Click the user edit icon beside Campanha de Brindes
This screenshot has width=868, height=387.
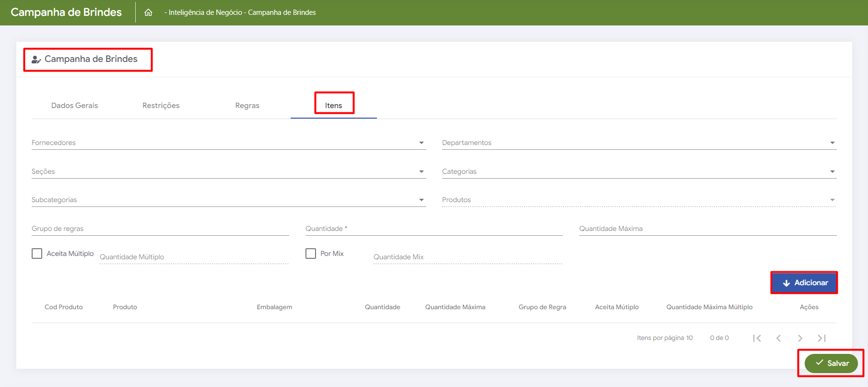pyautogui.click(x=36, y=60)
